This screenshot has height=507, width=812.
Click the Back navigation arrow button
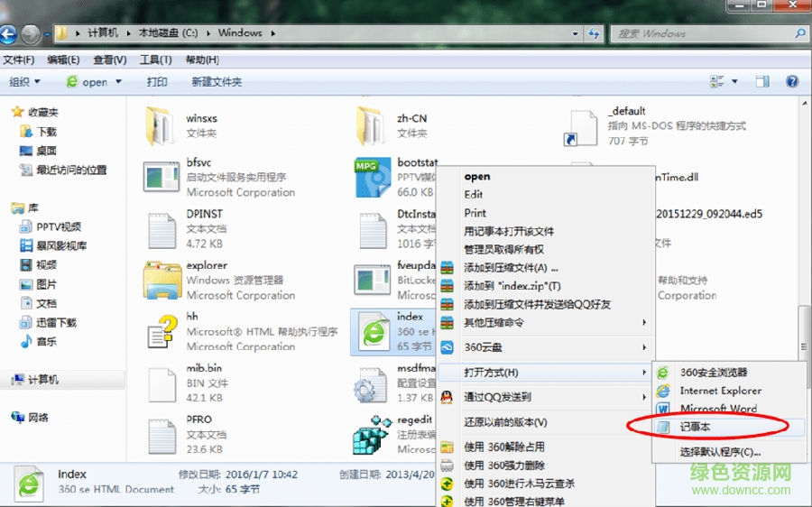pyautogui.click(x=8, y=34)
